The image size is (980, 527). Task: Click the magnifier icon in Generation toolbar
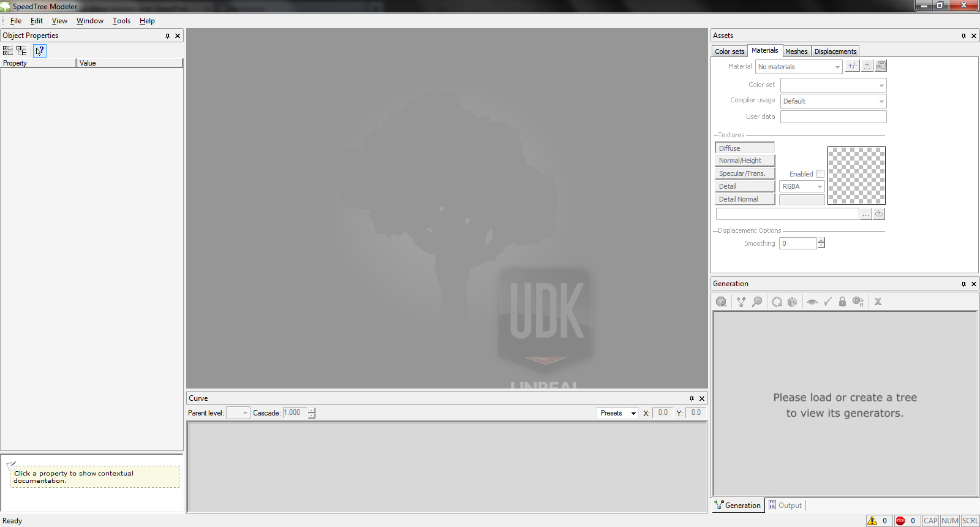[x=757, y=301]
